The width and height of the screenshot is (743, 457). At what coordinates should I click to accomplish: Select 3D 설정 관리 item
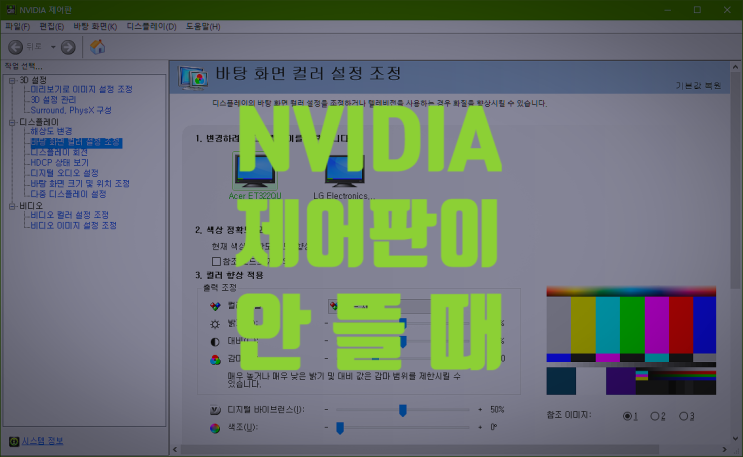[53, 100]
